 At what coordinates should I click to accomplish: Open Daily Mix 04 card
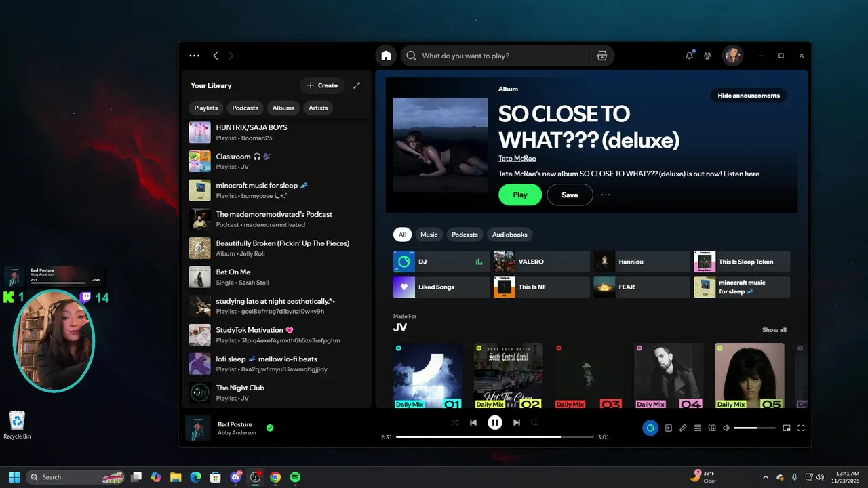(x=669, y=375)
